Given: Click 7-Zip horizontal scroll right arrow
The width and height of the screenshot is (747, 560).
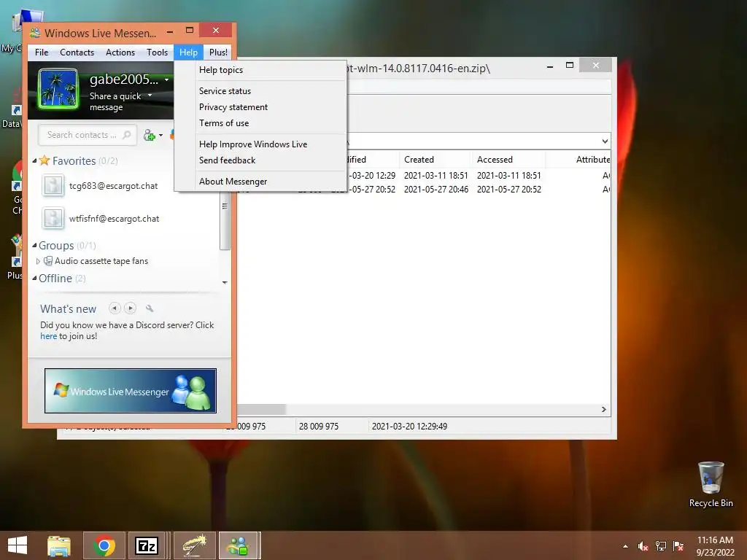Looking at the screenshot, I should pos(603,410).
